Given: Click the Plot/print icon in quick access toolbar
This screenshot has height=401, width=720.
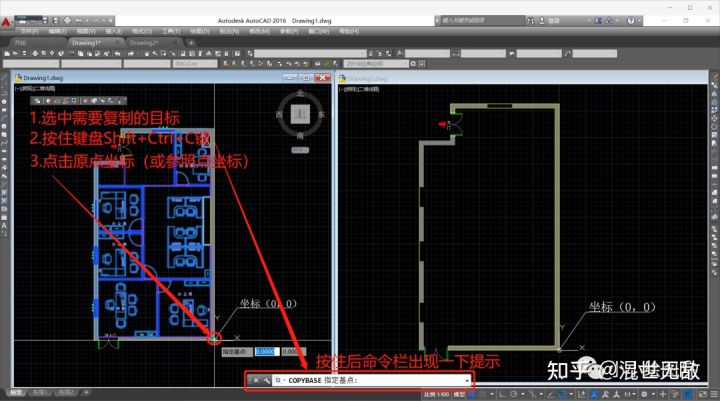Looking at the screenshot, I should [x=67, y=20].
